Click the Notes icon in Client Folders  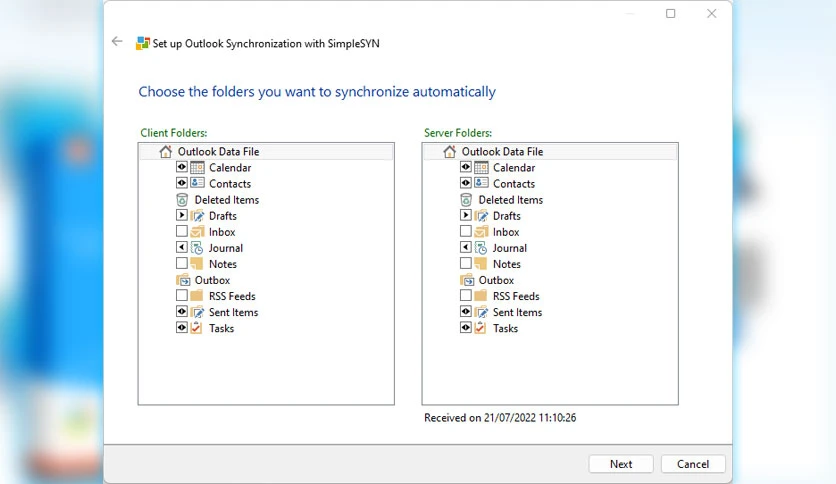point(197,263)
